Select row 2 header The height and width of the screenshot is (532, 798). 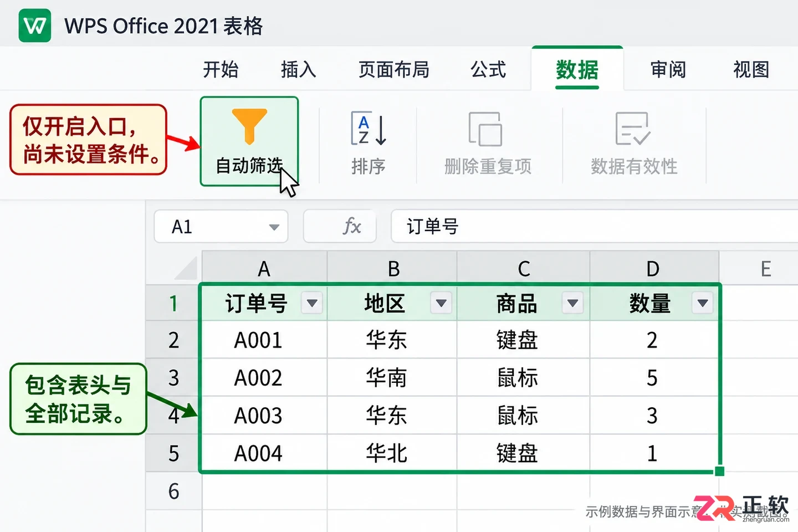pos(173,340)
